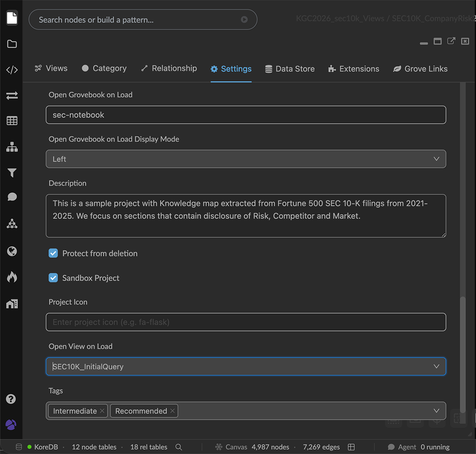Click the Canvas snowflake icon in status bar
Viewport: 476px width, 454px height.
click(219, 446)
